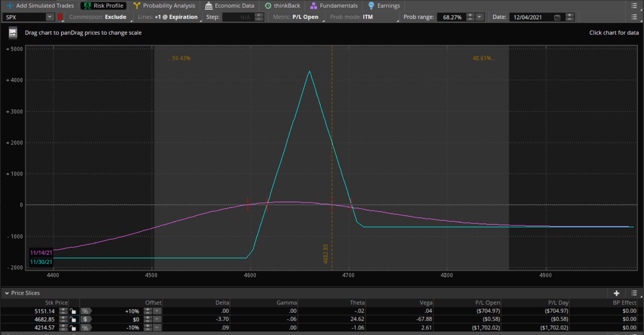This screenshot has height=335, width=644.
Task: Open the thinkBack tab
Action: coord(282,6)
